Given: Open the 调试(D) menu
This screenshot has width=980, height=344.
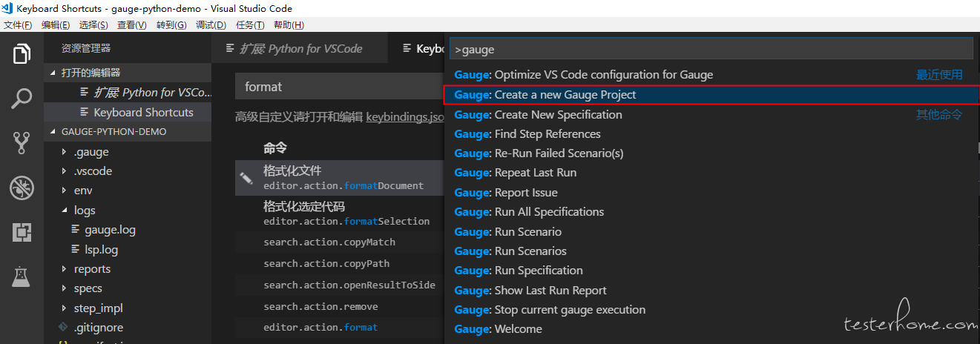Looking at the screenshot, I should [x=211, y=24].
